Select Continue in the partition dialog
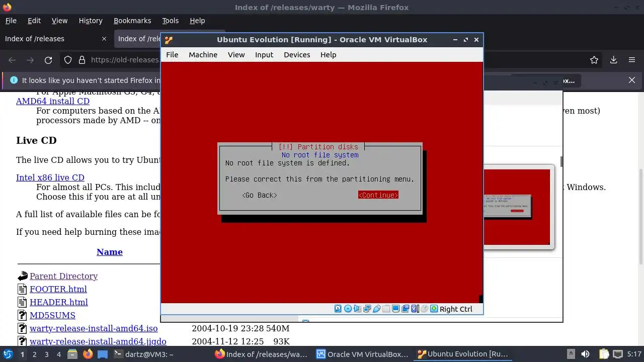The height and width of the screenshot is (362, 644). click(378, 195)
